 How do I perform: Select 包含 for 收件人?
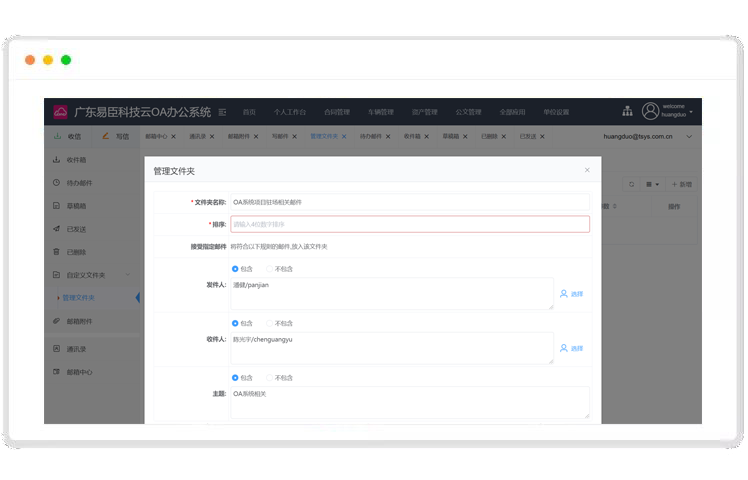click(242, 323)
